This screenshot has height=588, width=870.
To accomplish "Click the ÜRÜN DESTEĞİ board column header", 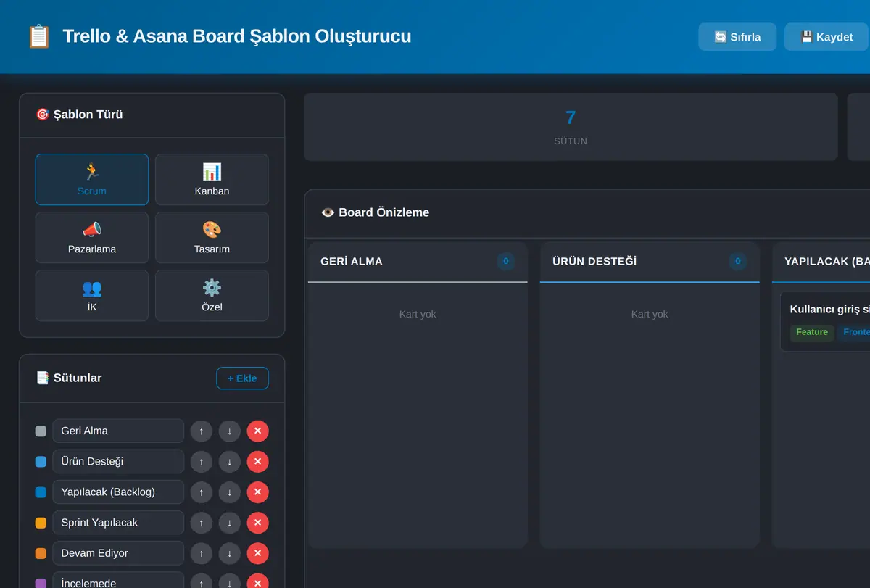I will click(x=650, y=262).
